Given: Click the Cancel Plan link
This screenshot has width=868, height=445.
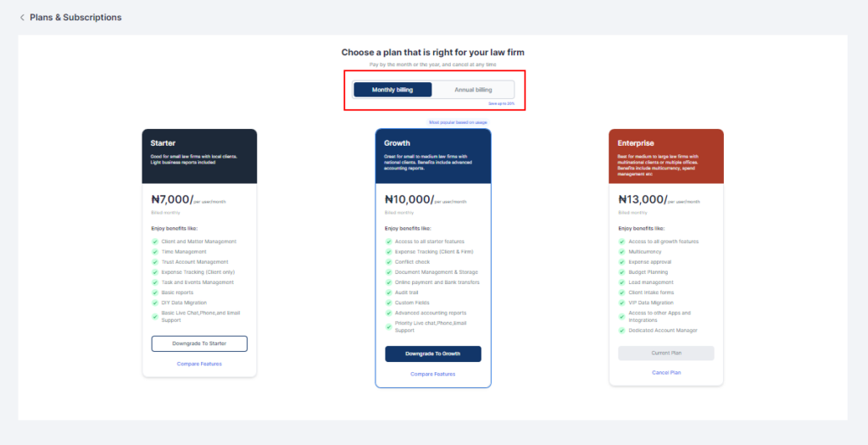Looking at the screenshot, I should click(x=666, y=373).
